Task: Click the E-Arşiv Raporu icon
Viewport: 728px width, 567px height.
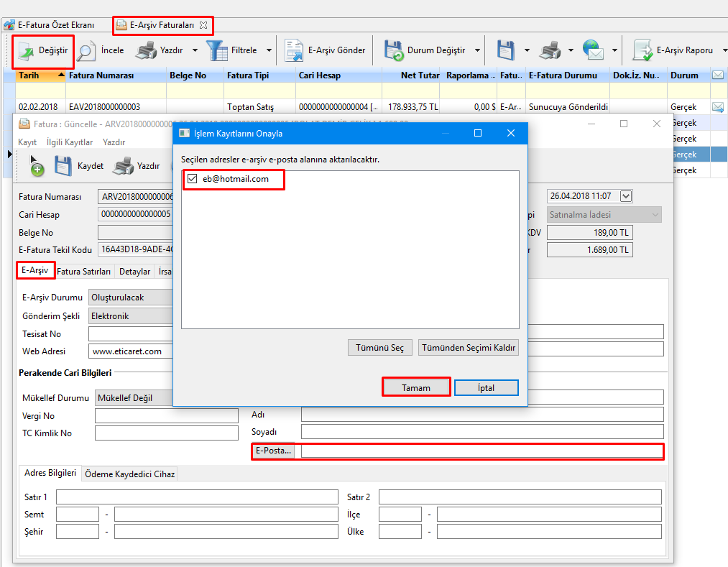Action: pyautogui.click(x=642, y=51)
